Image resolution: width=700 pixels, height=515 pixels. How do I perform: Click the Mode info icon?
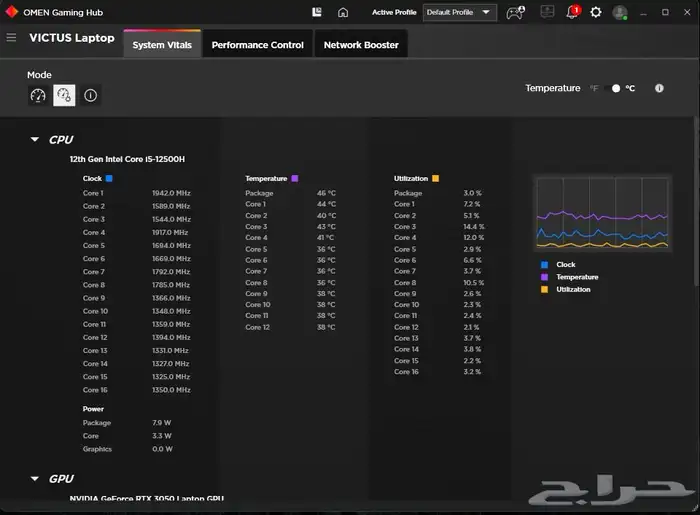[90, 96]
